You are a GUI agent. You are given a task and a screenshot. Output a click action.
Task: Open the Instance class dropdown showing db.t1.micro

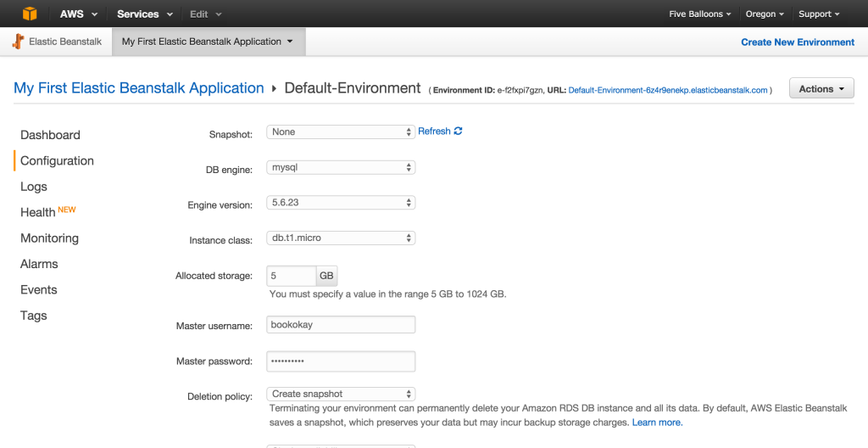point(341,238)
